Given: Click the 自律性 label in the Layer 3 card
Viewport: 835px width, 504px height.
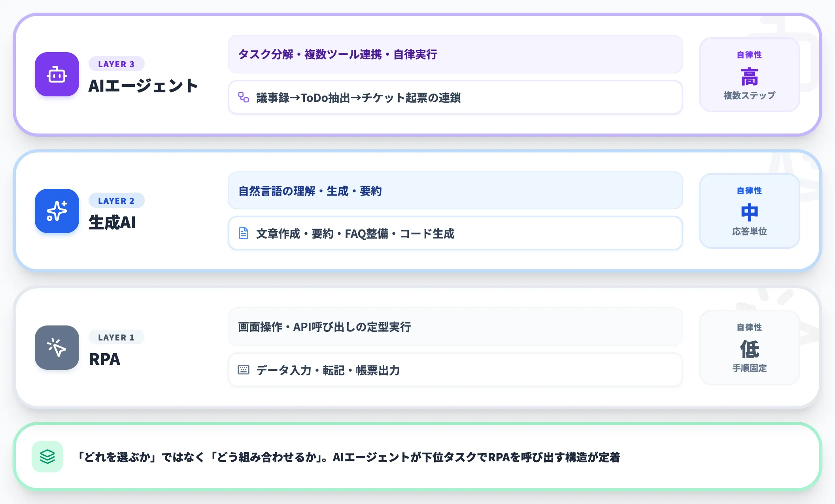Looking at the screenshot, I should (x=750, y=55).
